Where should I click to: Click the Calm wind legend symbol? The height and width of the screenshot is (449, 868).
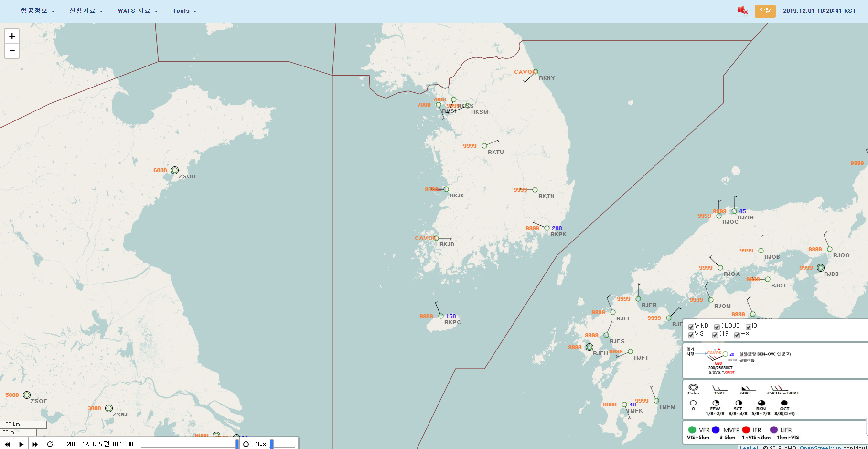693,387
